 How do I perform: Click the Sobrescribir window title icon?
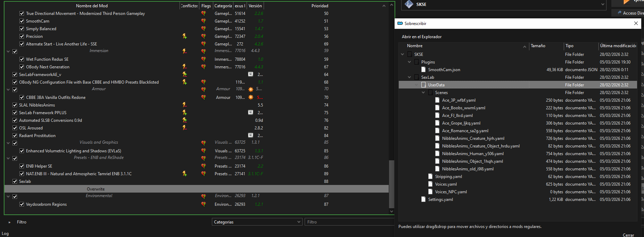click(400, 24)
